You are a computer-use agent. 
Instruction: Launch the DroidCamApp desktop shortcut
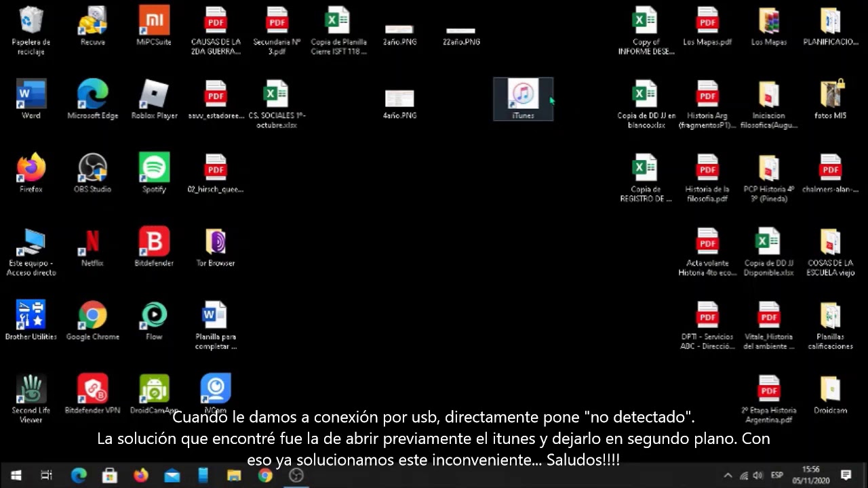(154, 394)
